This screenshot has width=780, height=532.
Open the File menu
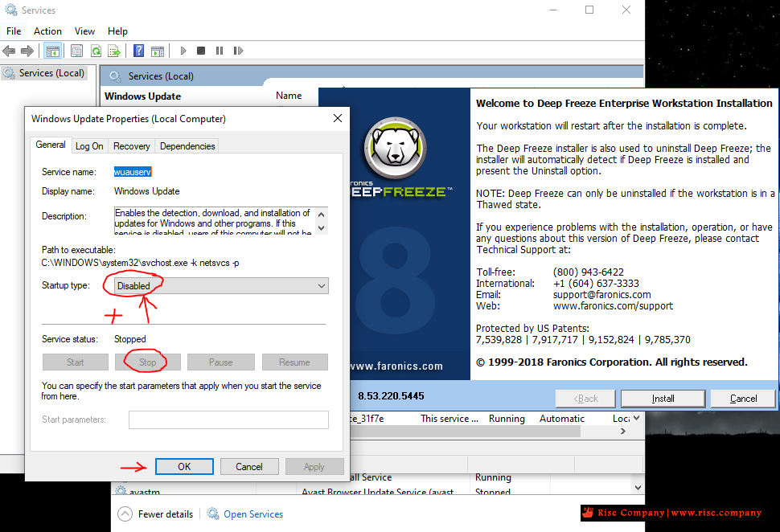click(x=14, y=31)
